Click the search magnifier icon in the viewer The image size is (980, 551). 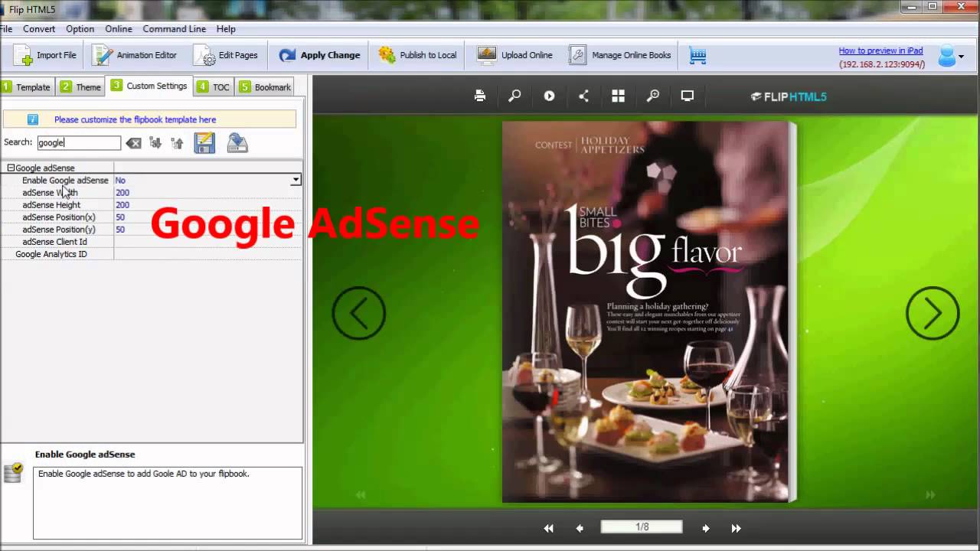click(514, 96)
